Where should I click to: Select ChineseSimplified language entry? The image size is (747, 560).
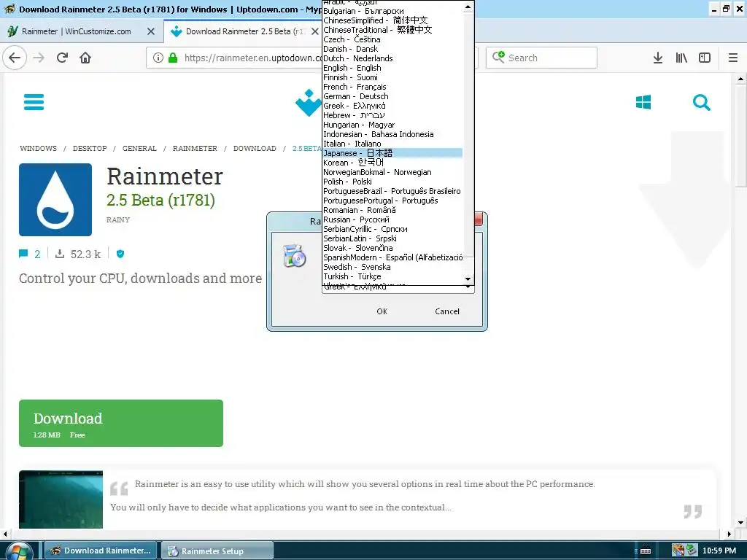click(x=392, y=20)
